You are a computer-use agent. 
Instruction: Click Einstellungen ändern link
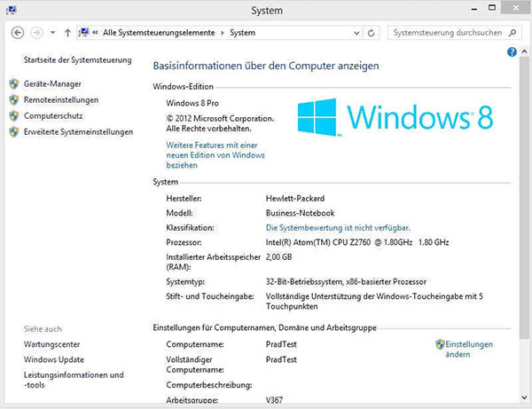(469, 350)
